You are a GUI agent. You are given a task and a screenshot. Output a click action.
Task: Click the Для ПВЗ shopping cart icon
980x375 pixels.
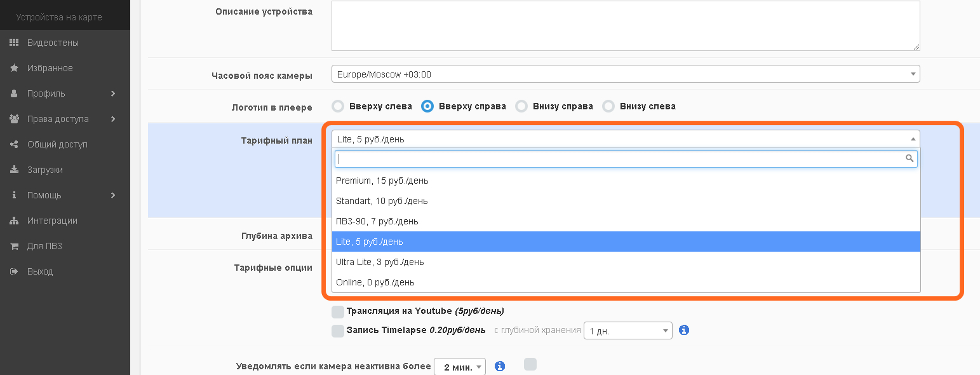point(14,246)
